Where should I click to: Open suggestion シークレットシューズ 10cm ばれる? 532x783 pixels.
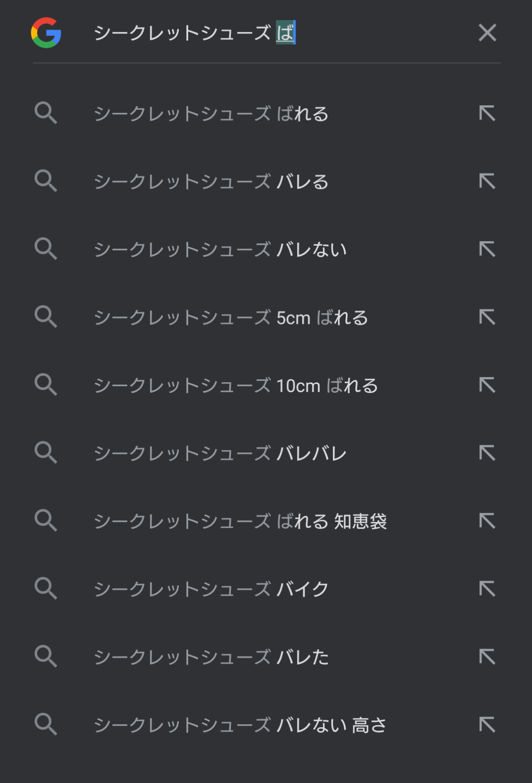(236, 386)
